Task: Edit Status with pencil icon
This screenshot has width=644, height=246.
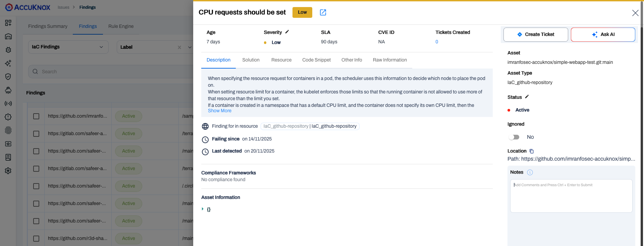Action: pos(527,97)
